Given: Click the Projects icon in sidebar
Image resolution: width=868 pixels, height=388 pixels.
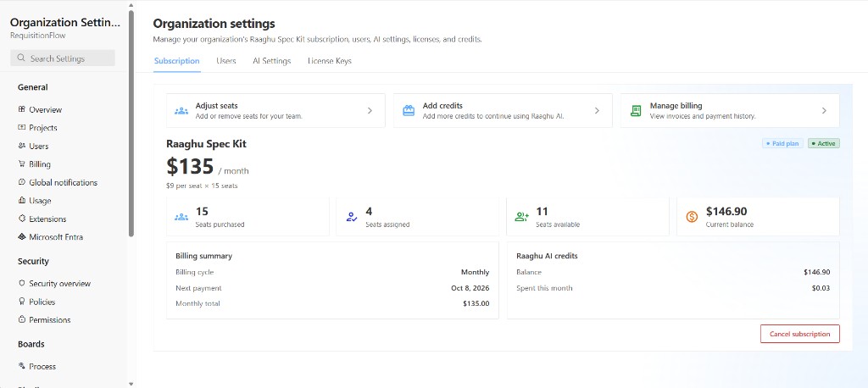Looking at the screenshot, I should (x=21, y=127).
